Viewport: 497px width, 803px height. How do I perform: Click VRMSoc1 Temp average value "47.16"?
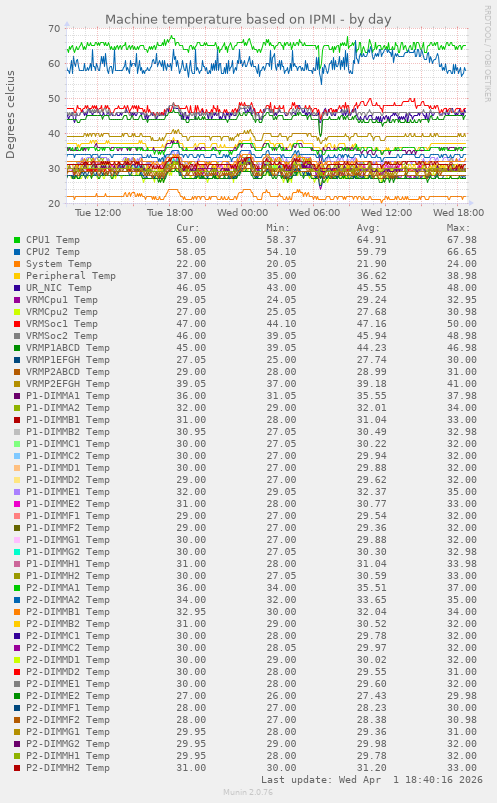pyautogui.click(x=371, y=324)
